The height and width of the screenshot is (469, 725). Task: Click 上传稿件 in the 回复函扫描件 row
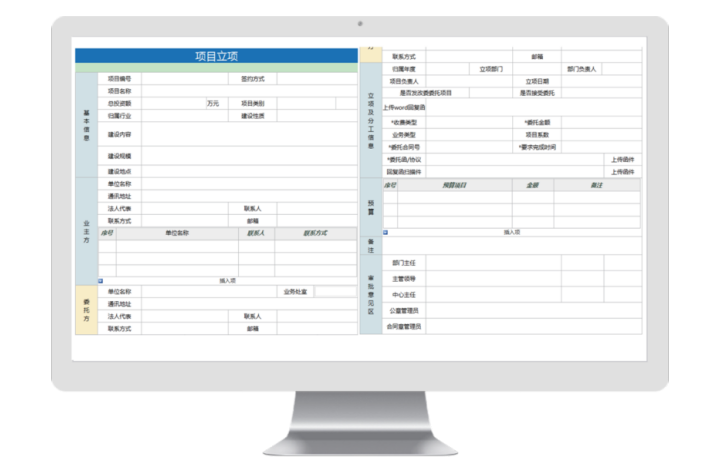pos(622,171)
